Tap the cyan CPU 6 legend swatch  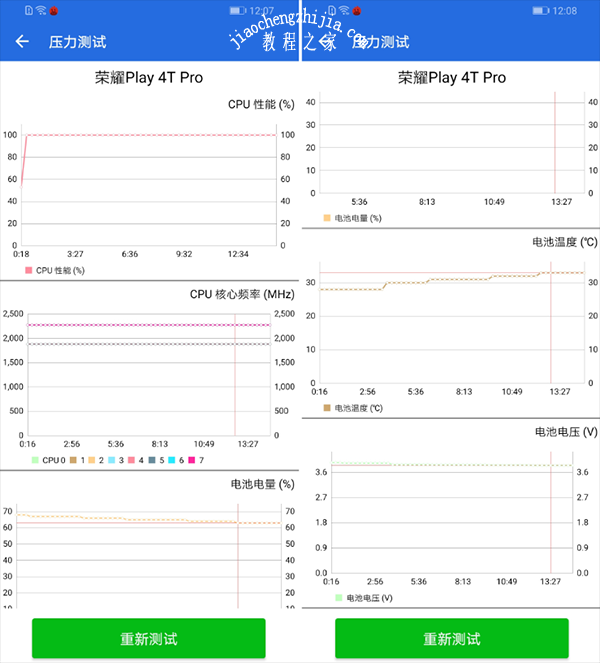[172, 460]
